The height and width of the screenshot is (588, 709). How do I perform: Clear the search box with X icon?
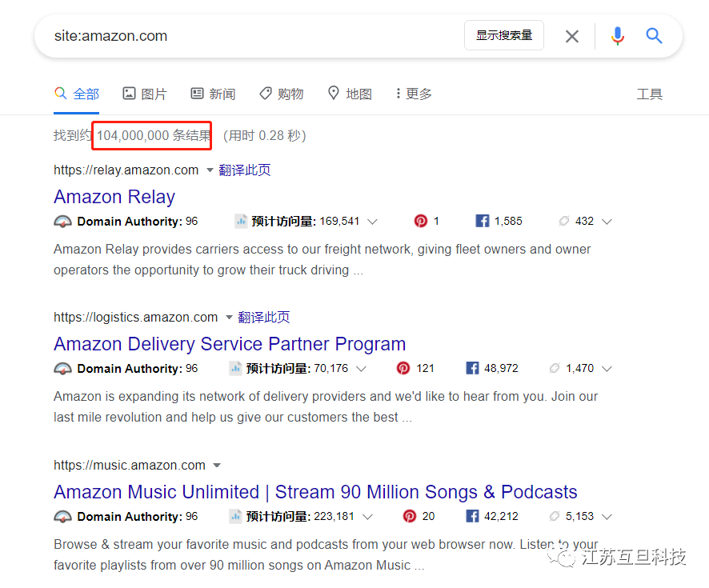click(x=571, y=36)
